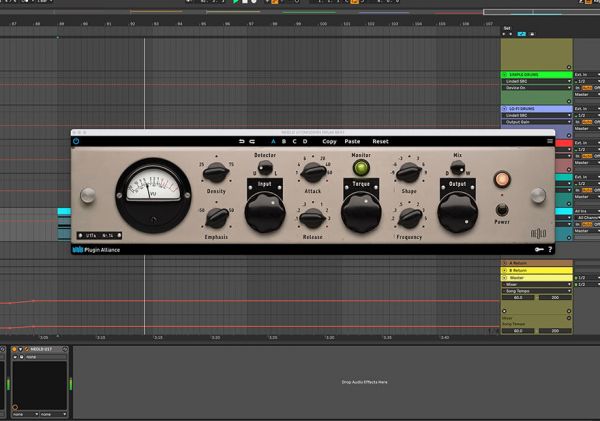This screenshot has width=600, height=421.
Task: Click the meter mode readout box
Action: [x=99, y=235]
